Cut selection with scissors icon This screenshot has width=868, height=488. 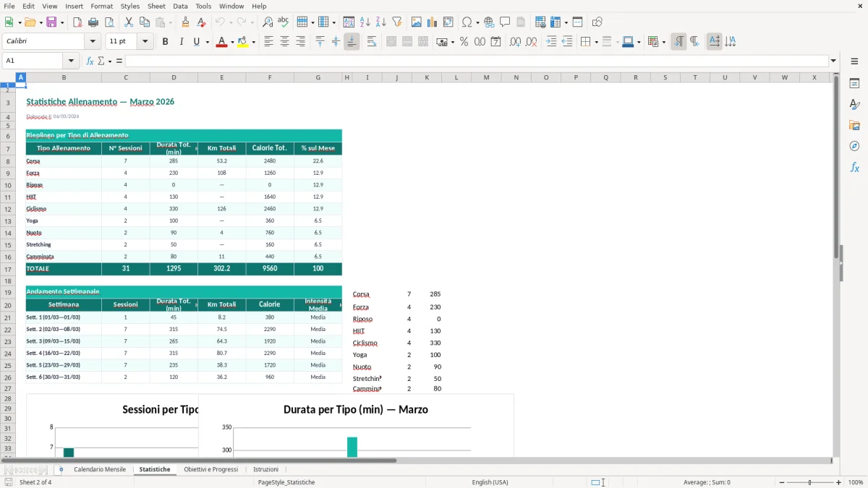pos(129,22)
